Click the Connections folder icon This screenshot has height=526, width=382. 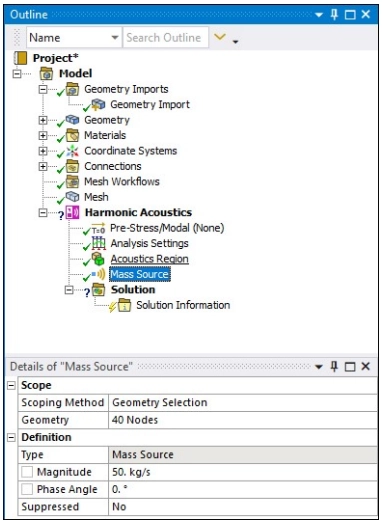(72, 166)
